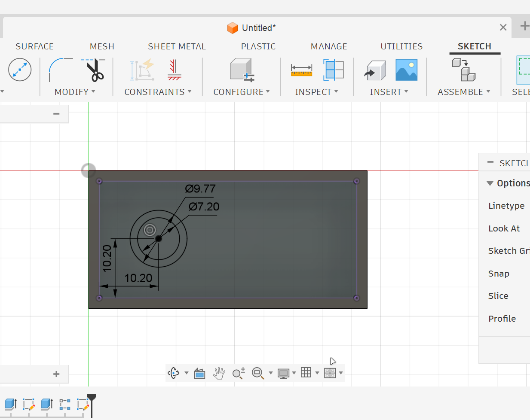Click the Slice option label
530x420 pixels.
tap(498, 296)
